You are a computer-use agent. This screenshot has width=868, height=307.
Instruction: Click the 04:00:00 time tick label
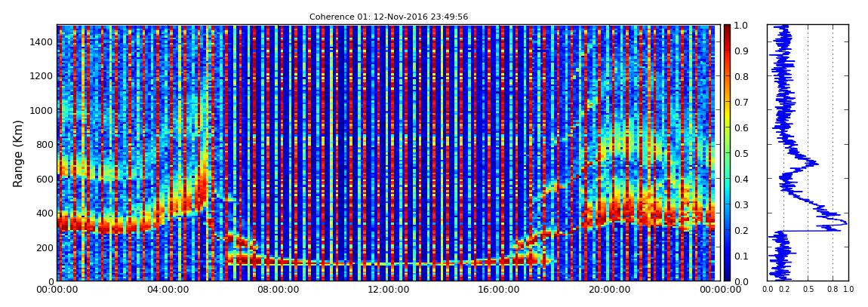(167, 290)
